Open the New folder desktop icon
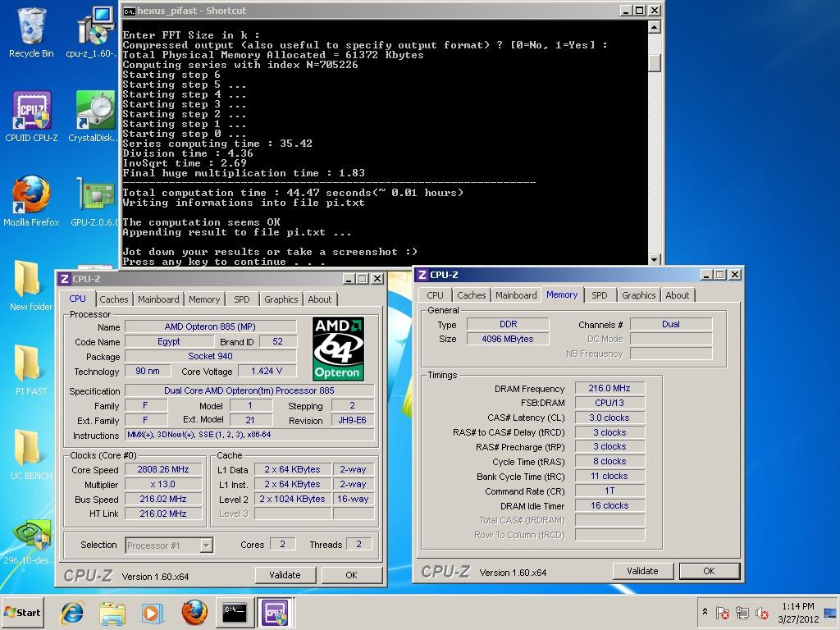This screenshot has height=630, width=840. point(31,285)
